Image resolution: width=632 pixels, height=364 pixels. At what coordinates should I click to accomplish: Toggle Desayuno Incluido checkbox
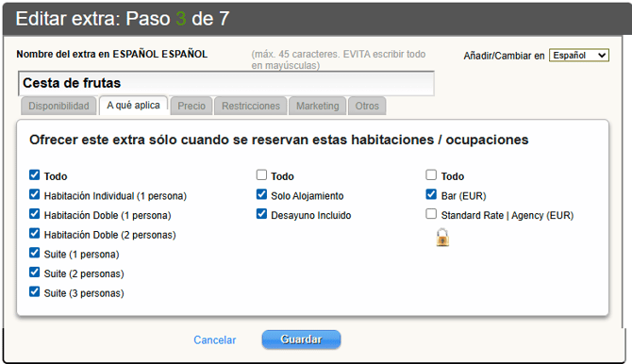(261, 214)
